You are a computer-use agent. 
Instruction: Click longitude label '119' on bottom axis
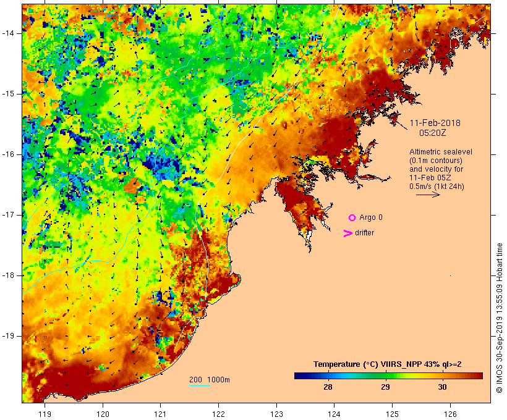pos(45,414)
